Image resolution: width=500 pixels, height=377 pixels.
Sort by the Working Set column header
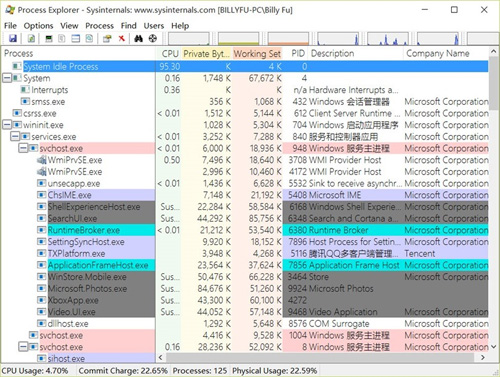pyautogui.click(x=257, y=54)
